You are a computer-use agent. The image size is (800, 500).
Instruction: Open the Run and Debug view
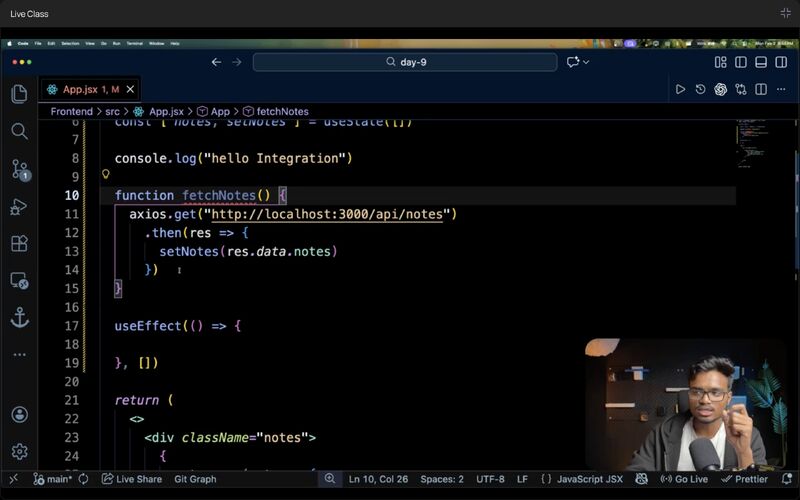click(x=19, y=207)
